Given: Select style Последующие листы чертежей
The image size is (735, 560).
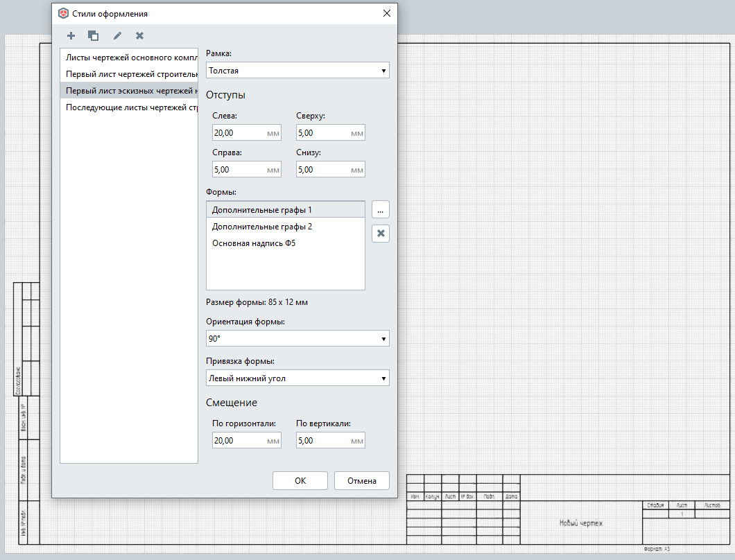Looking at the screenshot, I should (129, 107).
